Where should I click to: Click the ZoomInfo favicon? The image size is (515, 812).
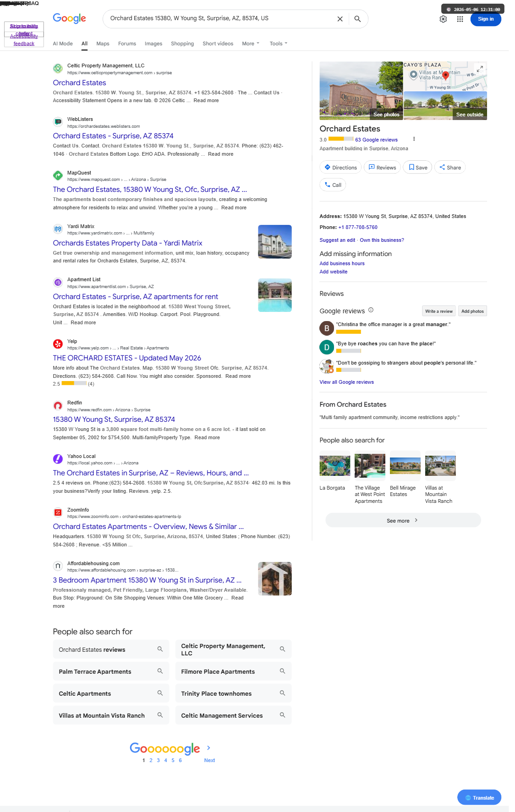click(58, 512)
